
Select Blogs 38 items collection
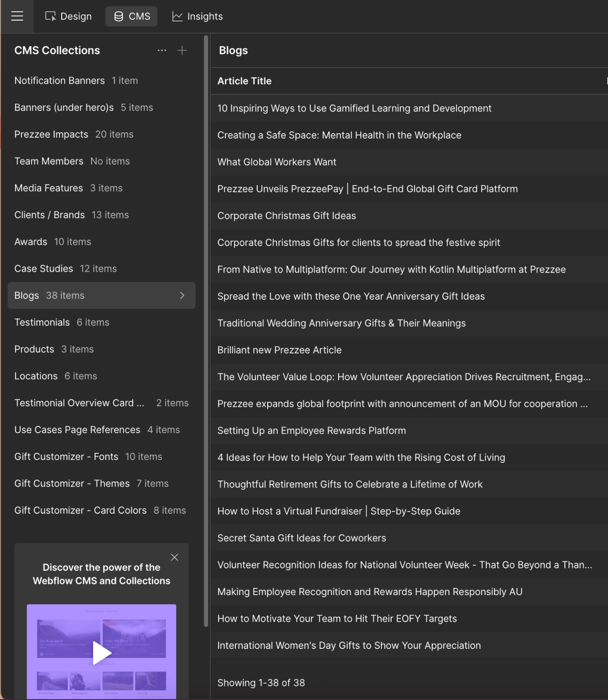pyautogui.click(x=101, y=296)
